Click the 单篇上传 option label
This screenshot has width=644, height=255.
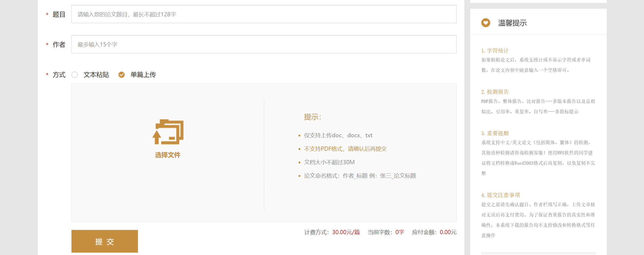tap(143, 75)
